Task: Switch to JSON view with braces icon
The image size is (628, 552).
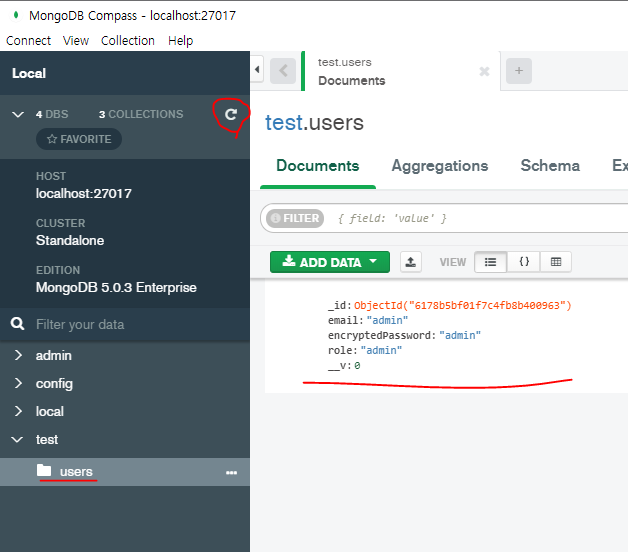Action: pyautogui.click(x=523, y=262)
